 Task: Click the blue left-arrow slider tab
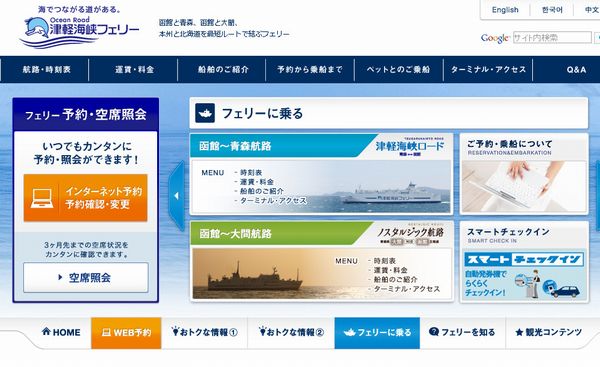pos(176,196)
